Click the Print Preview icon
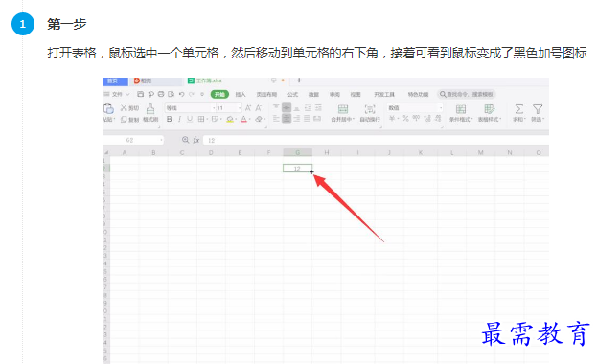The width and height of the screenshot is (598, 364). [171, 94]
